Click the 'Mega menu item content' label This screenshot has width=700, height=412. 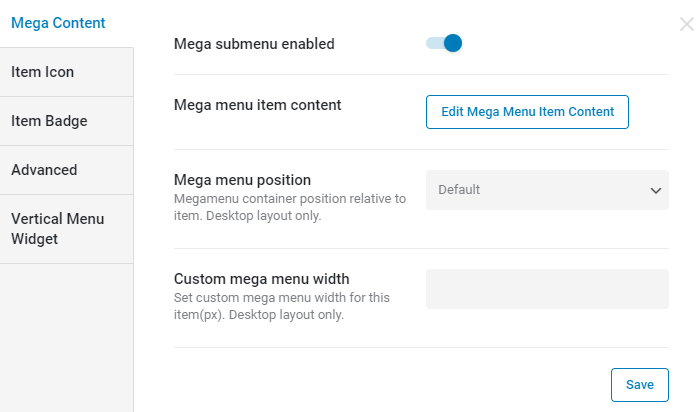tap(258, 105)
